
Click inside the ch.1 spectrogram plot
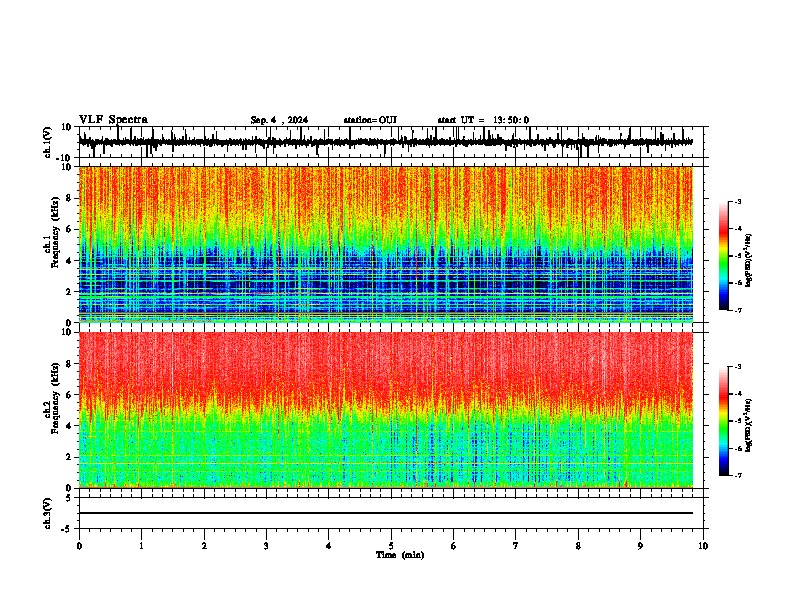coord(386,244)
